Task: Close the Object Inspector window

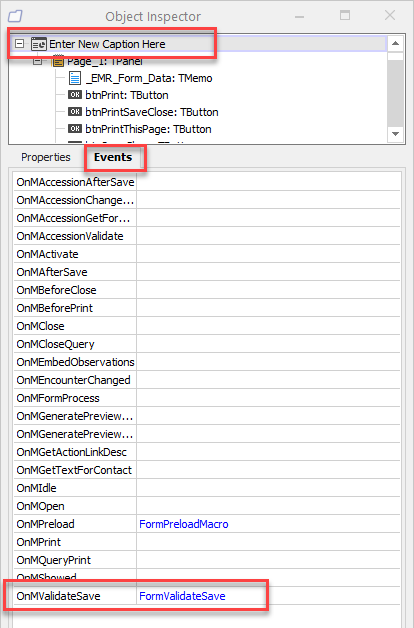Action: 390,15
